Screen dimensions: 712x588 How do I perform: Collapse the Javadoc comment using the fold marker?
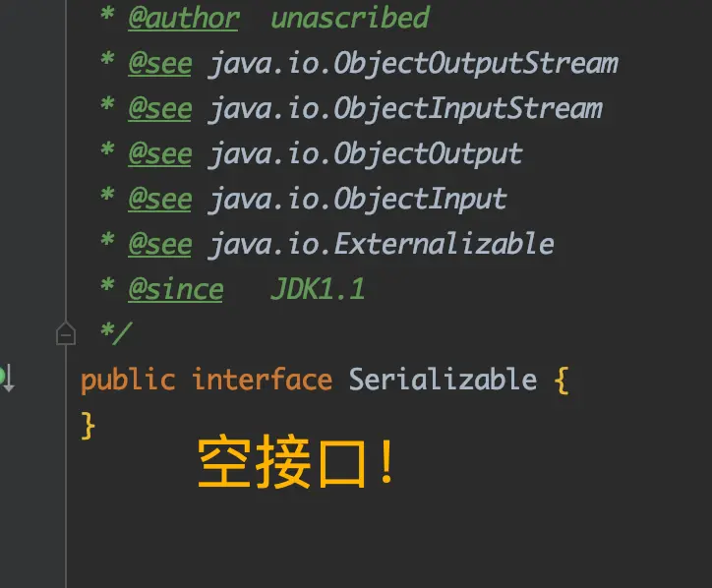point(66,333)
